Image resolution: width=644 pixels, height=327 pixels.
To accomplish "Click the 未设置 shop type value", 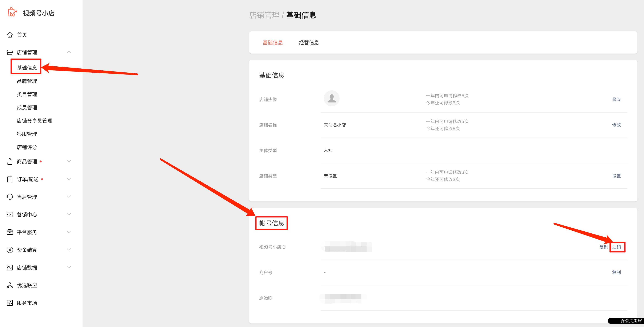I will pyautogui.click(x=330, y=176).
